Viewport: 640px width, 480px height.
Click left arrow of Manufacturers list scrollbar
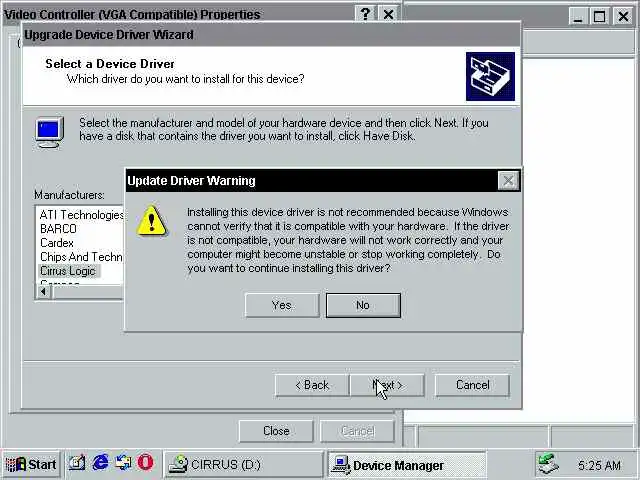(x=43, y=292)
